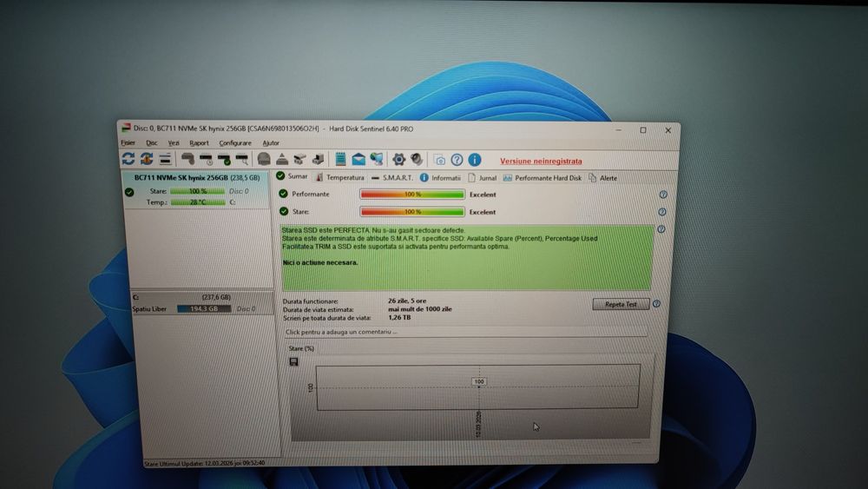Click the triangle eject-style toolbar icon
868x489 pixels.
point(282,160)
